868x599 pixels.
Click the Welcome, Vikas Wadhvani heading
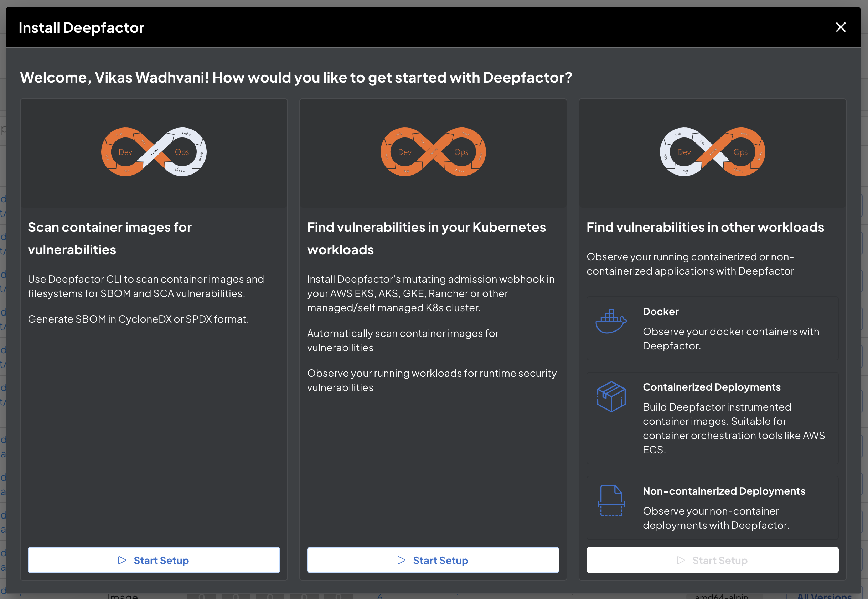tap(296, 77)
